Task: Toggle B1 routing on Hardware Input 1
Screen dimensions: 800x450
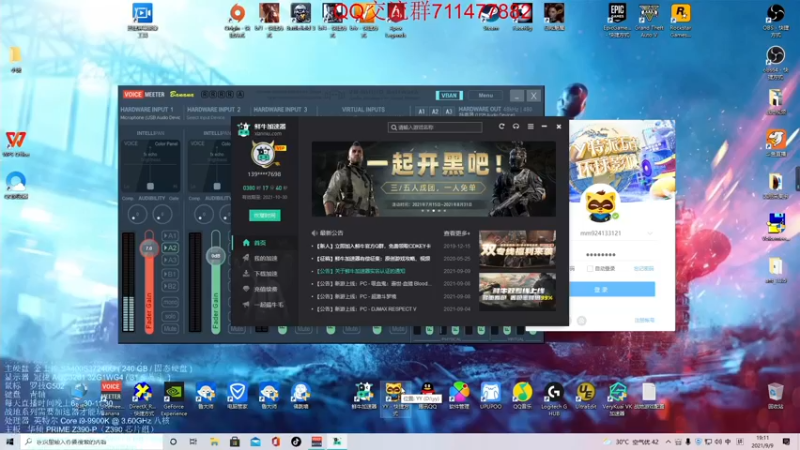Action: (x=170, y=274)
